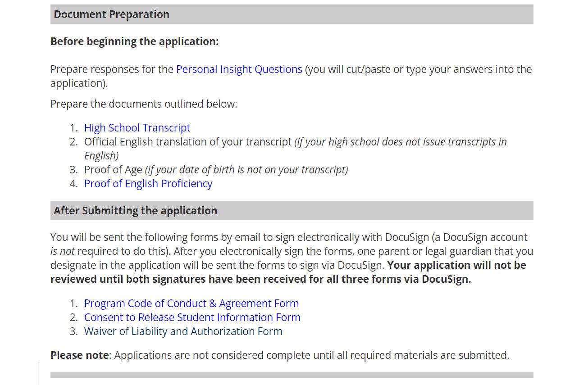
Task: Follow the Proof of English Proficiency link
Action: [148, 184]
